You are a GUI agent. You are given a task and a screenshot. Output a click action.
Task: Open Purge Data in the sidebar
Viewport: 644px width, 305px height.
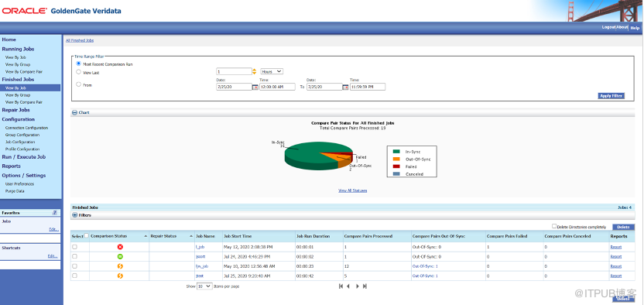pyautogui.click(x=15, y=191)
